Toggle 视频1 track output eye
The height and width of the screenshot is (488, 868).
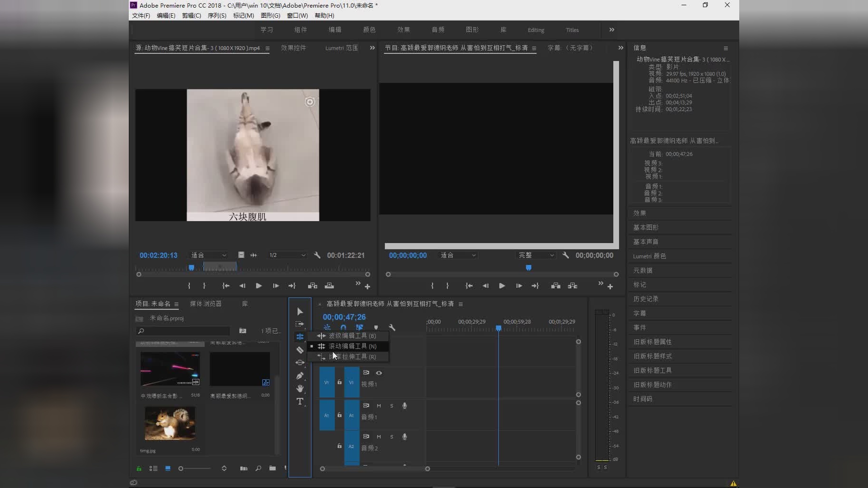[379, 373]
